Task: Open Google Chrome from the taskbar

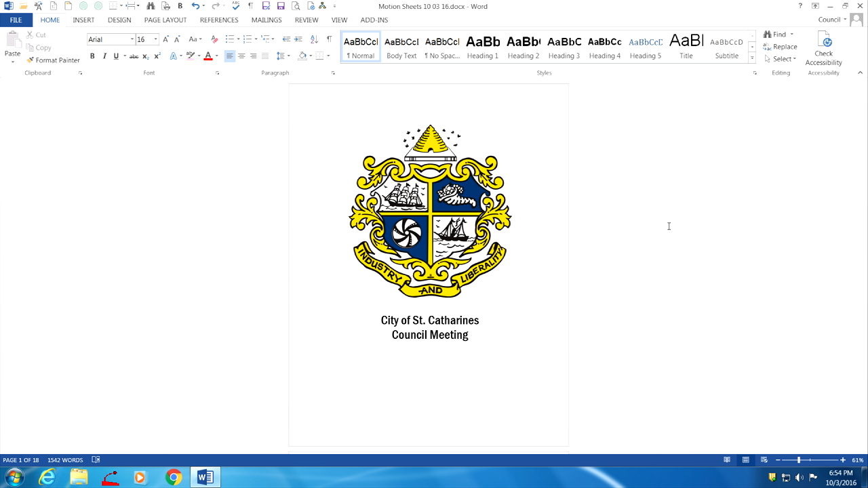Action: 174,477
